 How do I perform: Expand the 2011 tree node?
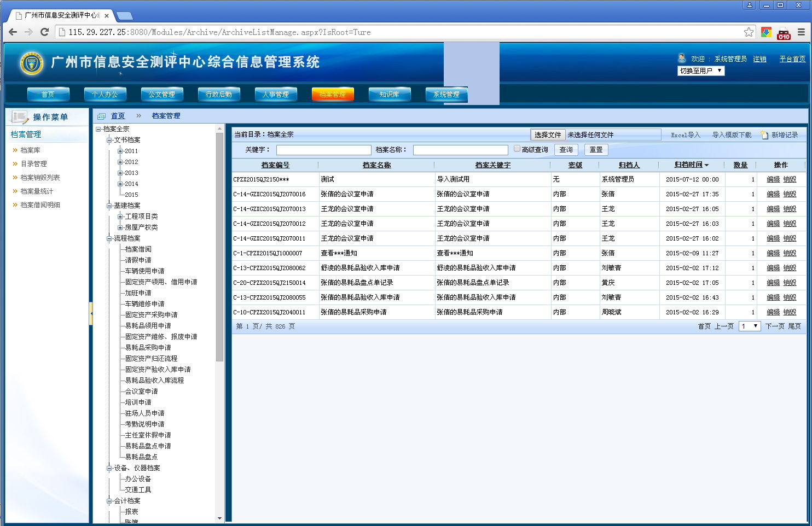(120, 151)
